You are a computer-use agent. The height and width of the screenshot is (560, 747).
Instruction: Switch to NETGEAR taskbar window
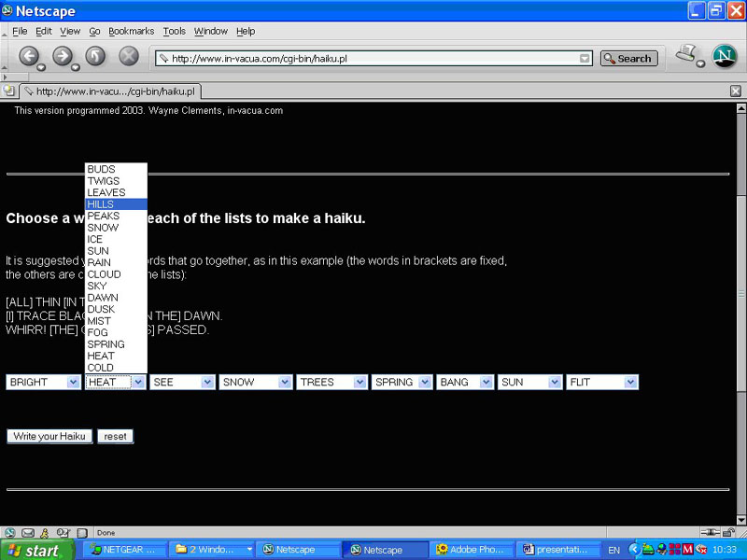pyautogui.click(x=127, y=550)
